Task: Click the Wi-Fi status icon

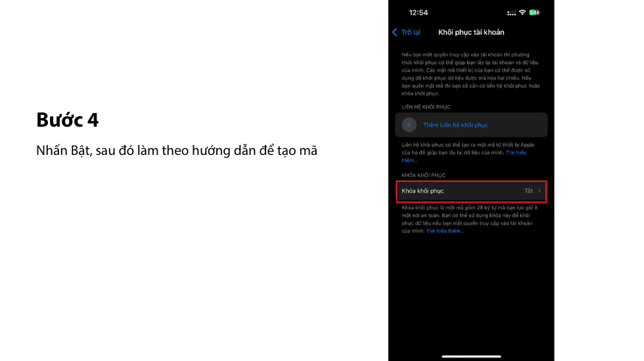Action: coord(522,12)
